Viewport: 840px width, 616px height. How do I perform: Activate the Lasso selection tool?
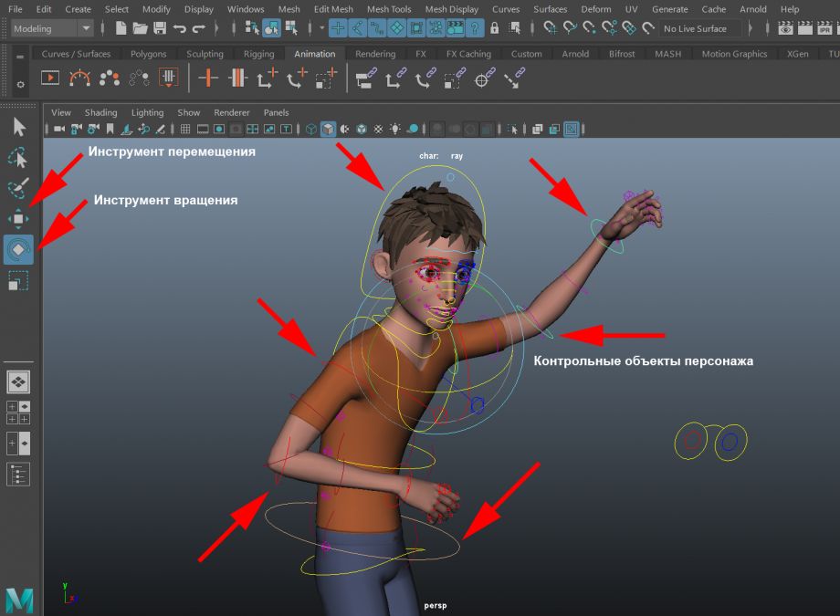(x=18, y=158)
